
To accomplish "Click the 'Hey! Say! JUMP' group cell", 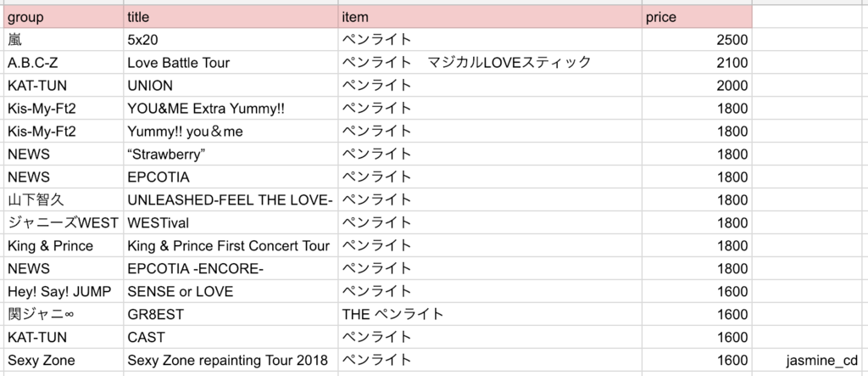I will click(64, 291).
